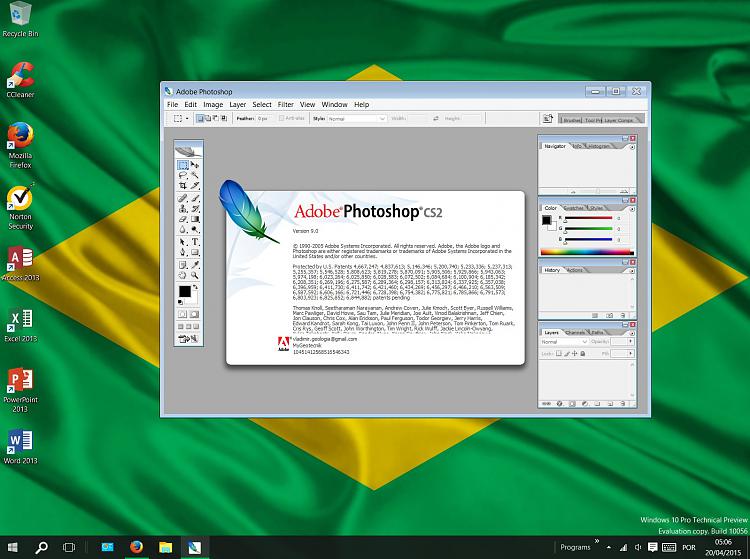
Task: Choose Add to Selection mode
Action: point(208,118)
